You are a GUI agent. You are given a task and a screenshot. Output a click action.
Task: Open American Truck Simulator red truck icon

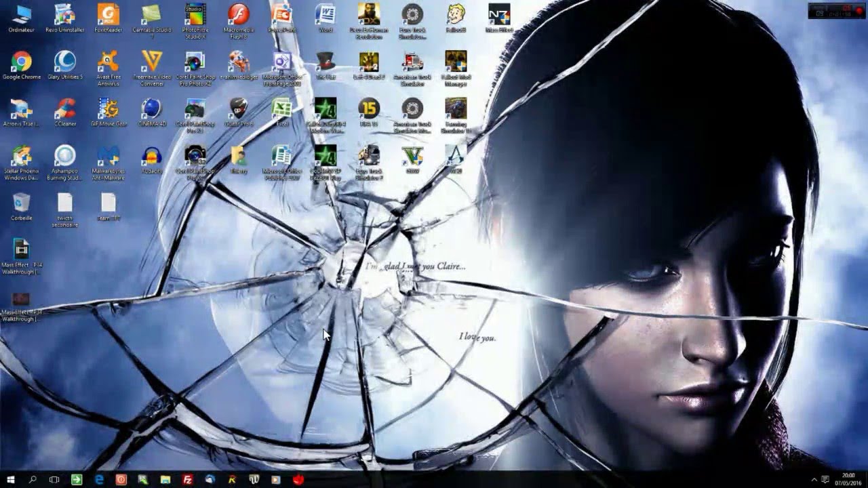pos(412,68)
